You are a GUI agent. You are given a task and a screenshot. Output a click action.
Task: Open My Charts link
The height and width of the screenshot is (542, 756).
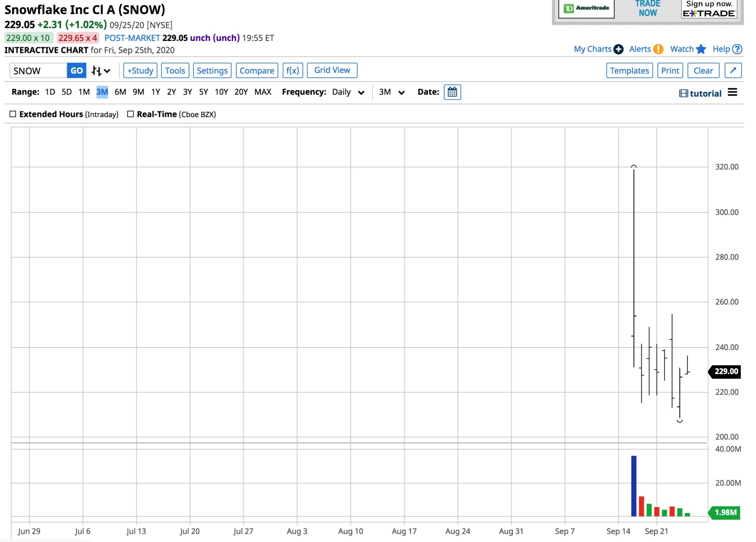(x=592, y=49)
